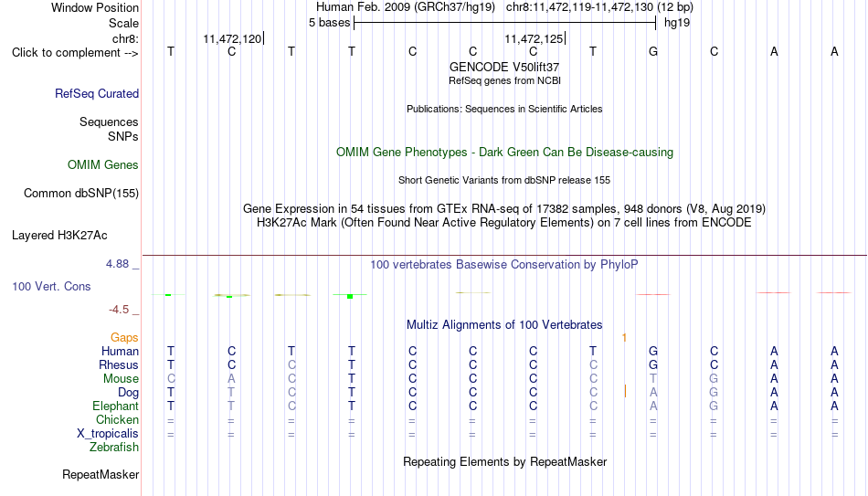Image resolution: width=868 pixels, height=496 pixels.
Task: Click the RepeatMasker track label
Action: point(101,474)
